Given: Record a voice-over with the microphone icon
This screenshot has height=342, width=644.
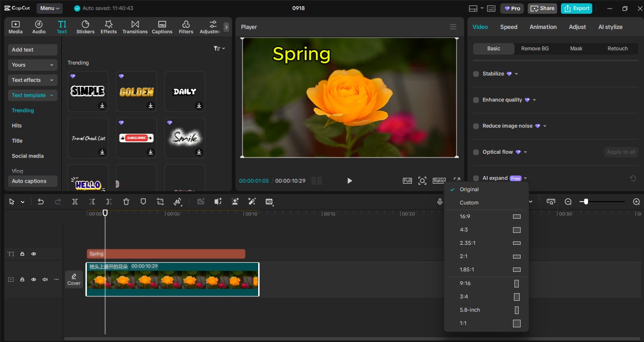Looking at the screenshot, I should tap(439, 202).
